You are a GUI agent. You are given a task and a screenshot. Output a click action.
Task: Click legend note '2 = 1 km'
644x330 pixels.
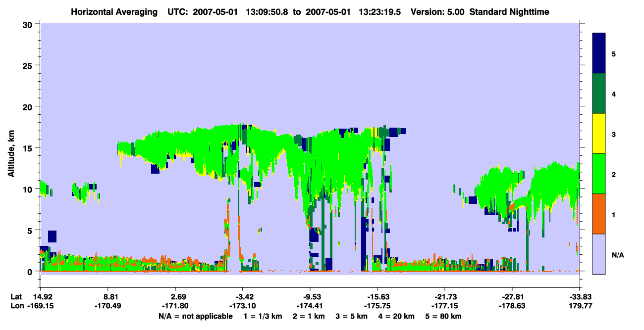[309, 316]
